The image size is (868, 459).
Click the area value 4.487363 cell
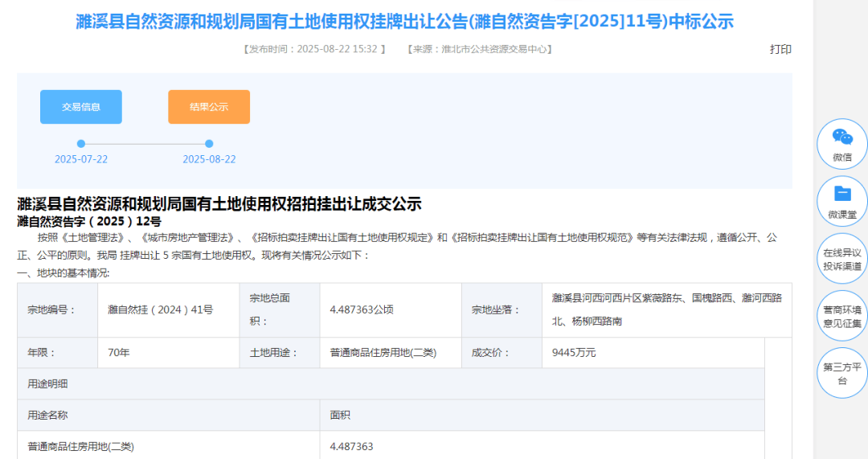(x=542, y=445)
